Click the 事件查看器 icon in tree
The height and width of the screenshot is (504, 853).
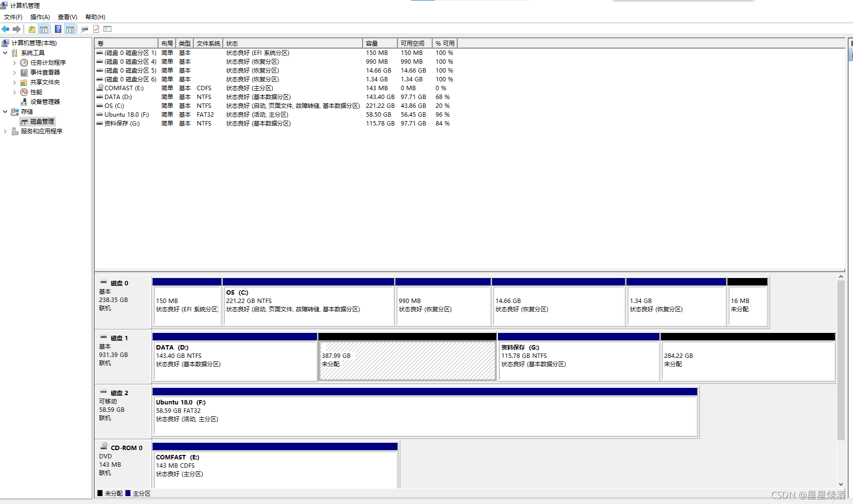[24, 73]
